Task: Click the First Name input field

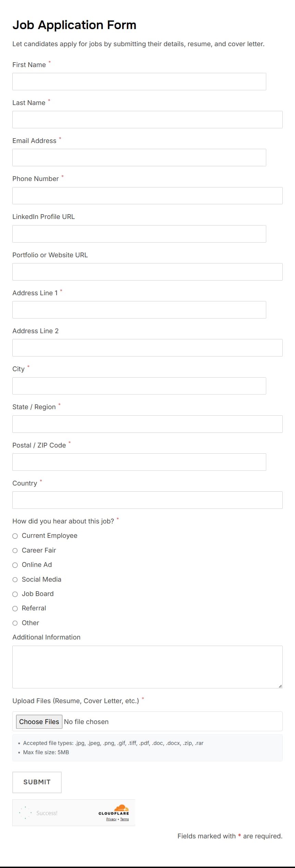Action: tap(139, 81)
